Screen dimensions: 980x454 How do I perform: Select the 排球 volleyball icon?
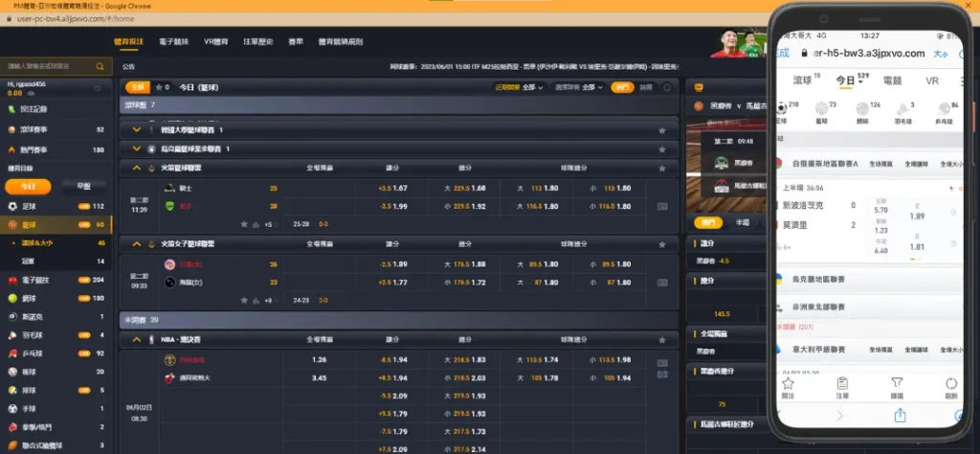point(11,390)
